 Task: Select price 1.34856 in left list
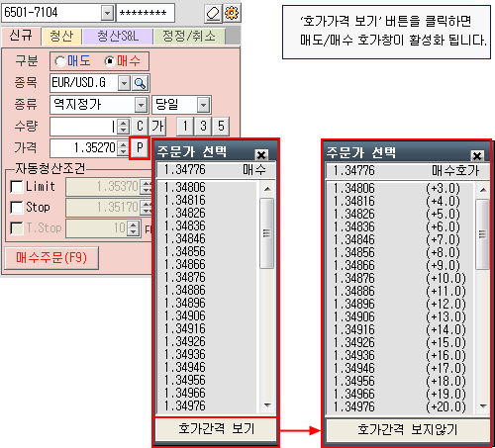tap(206, 251)
